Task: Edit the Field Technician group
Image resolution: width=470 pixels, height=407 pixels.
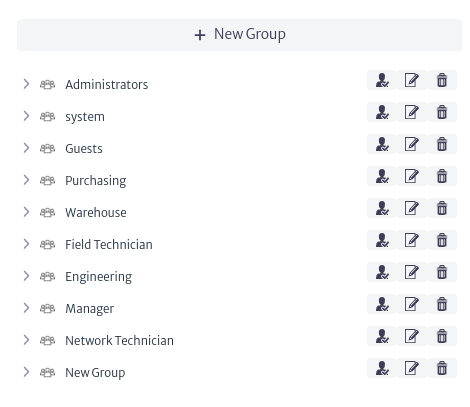Action: [x=412, y=240]
